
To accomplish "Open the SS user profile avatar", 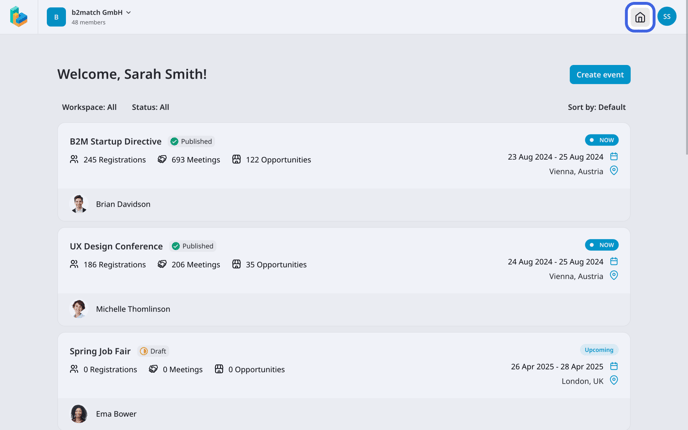I will click(667, 17).
